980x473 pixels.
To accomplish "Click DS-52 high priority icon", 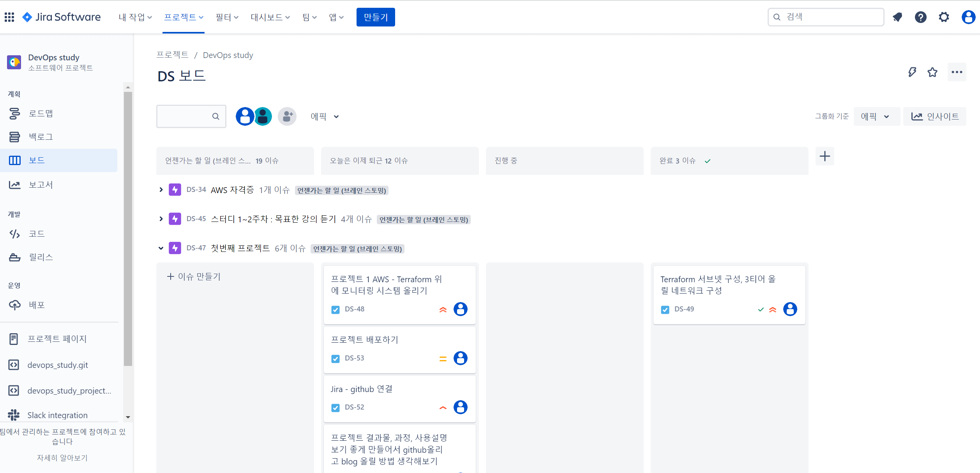I will tap(443, 408).
